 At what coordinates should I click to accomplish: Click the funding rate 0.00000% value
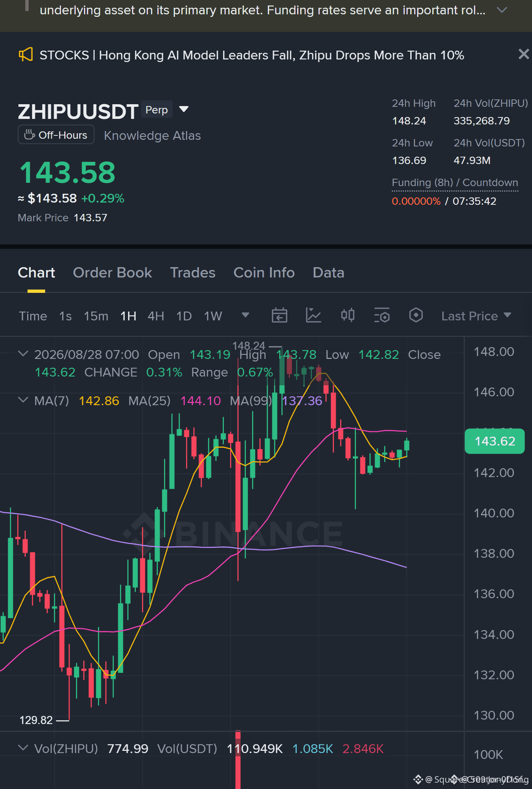coord(416,201)
